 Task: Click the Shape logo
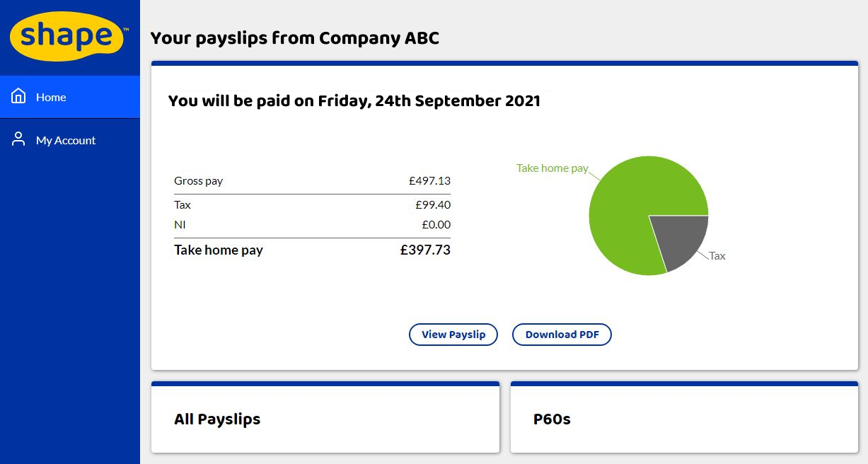(x=69, y=36)
